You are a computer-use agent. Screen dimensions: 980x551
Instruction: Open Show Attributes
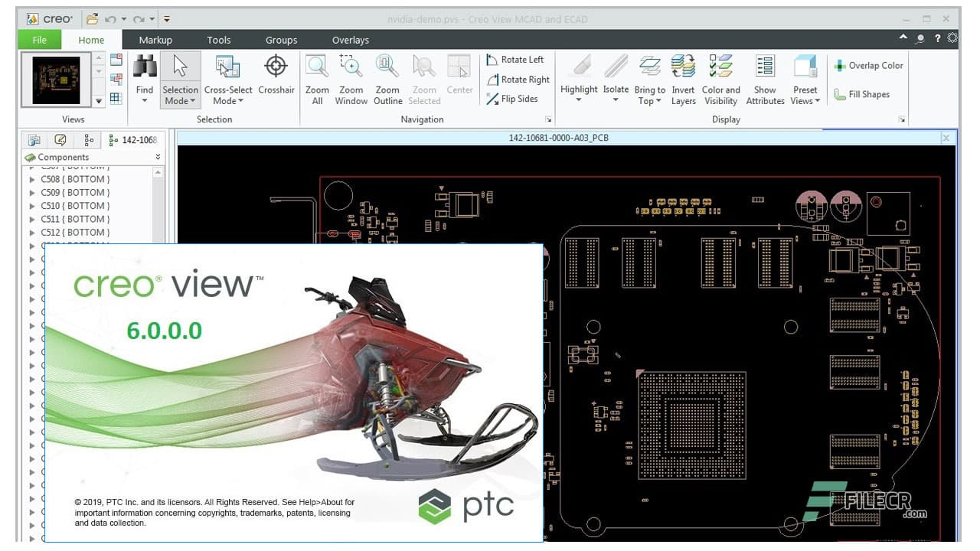click(x=765, y=77)
